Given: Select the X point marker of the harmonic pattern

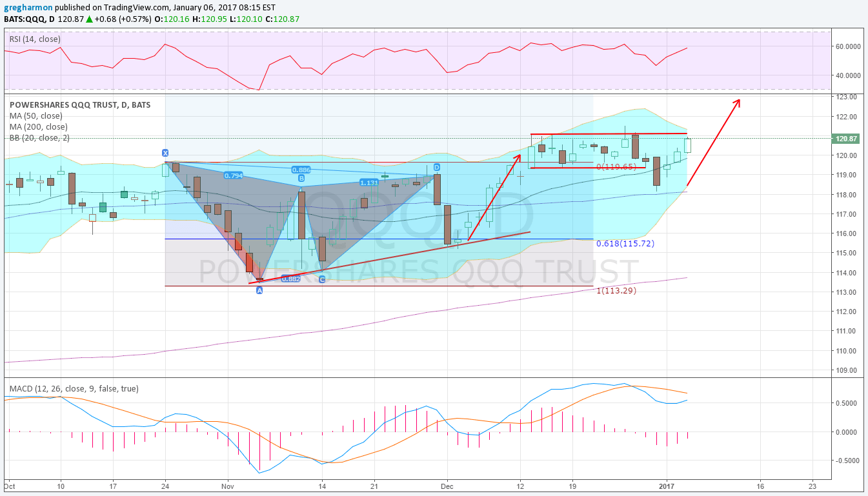Looking at the screenshot, I should (165, 153).
